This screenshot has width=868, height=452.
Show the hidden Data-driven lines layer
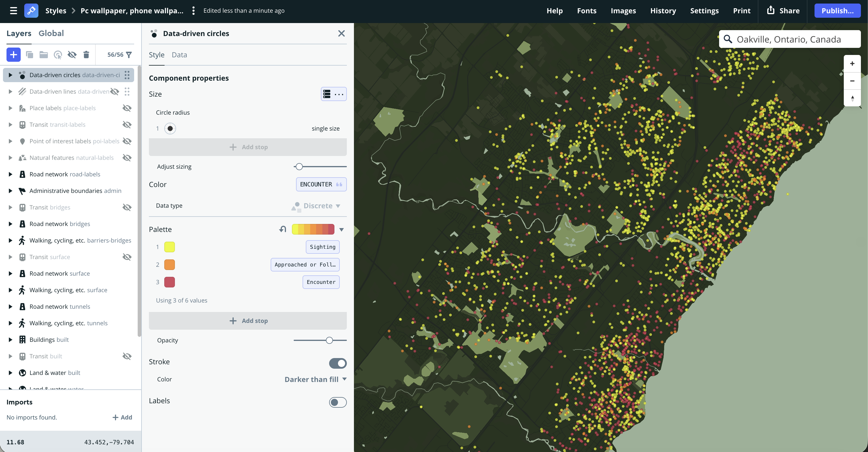point(115,91)
